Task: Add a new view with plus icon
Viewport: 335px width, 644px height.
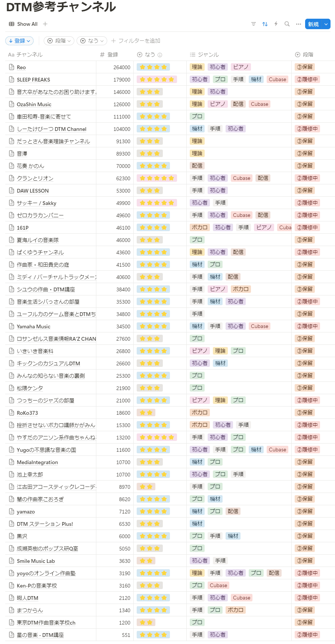Action: click(x=45, y=24)
